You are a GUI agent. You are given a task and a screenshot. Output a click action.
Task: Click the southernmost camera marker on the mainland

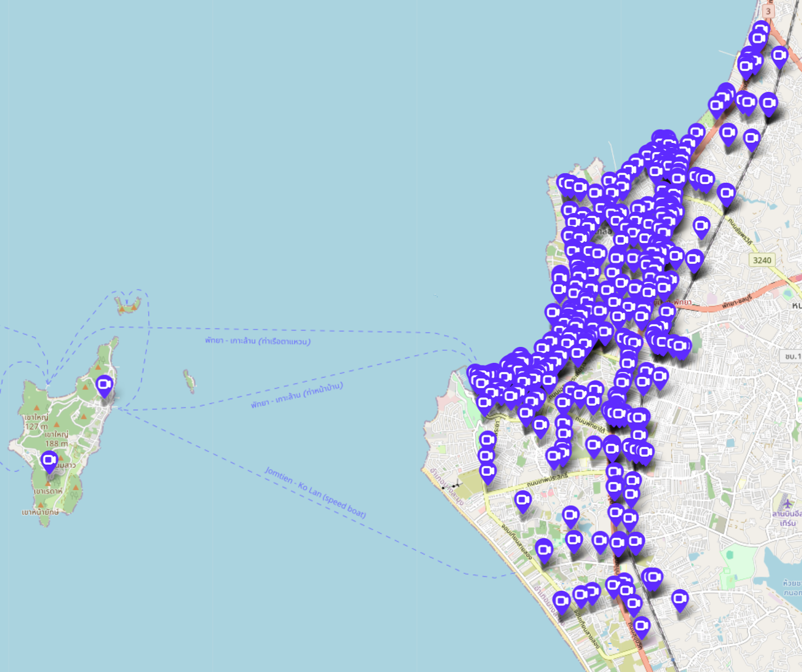click(641, 626)
